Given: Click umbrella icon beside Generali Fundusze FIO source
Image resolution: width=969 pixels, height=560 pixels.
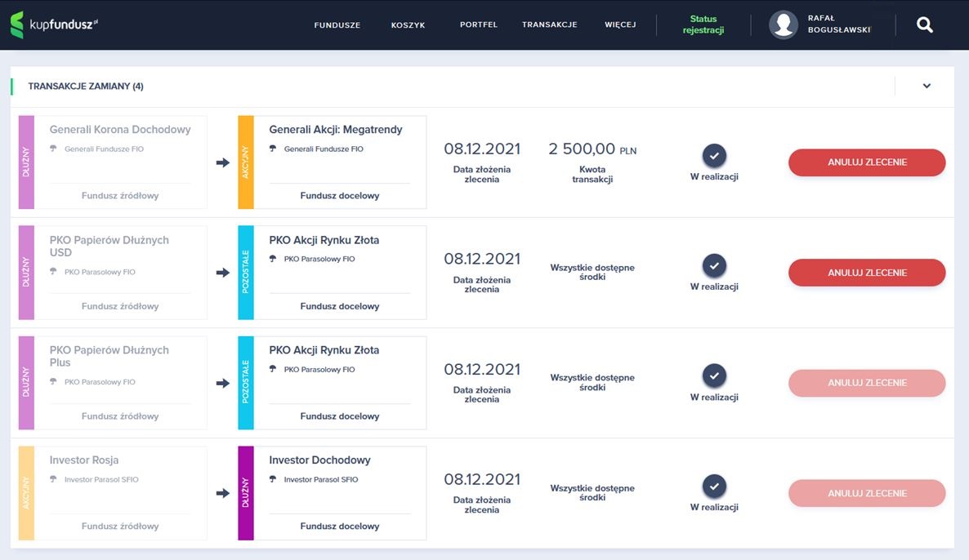Looking at the screenshot, I should 53,149.
